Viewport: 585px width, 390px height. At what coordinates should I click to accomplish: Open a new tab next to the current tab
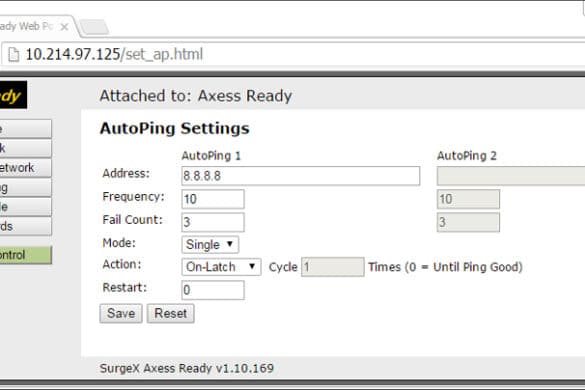click(x=94, y=28)
